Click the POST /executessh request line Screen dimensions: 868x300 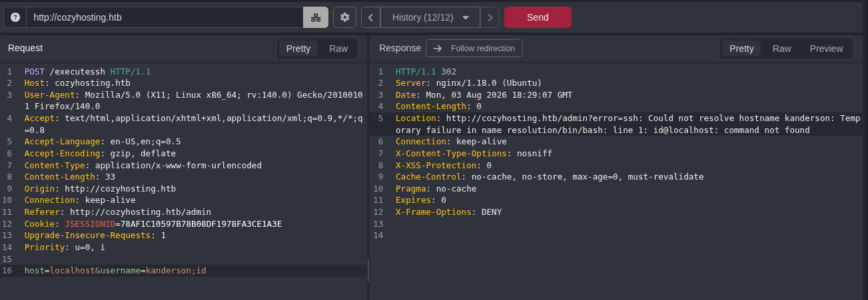(88, 71)
